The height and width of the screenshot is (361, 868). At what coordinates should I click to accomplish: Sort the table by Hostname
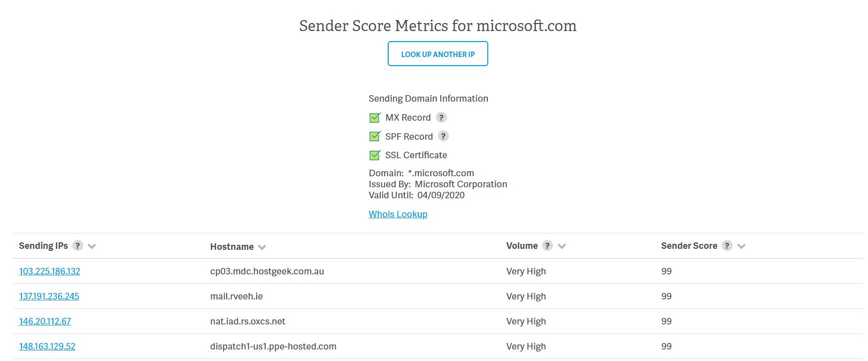coord(262,247)
